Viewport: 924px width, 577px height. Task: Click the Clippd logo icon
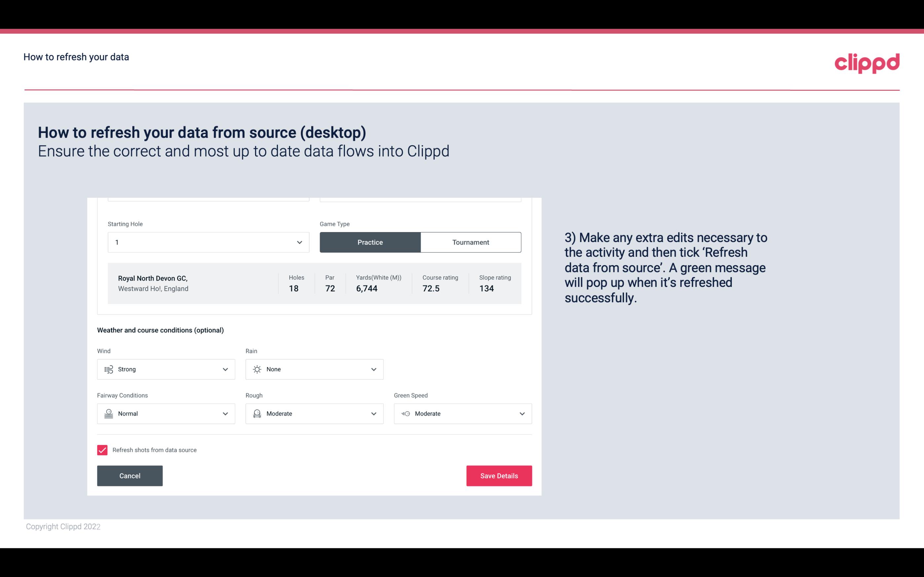click(867, 62)
